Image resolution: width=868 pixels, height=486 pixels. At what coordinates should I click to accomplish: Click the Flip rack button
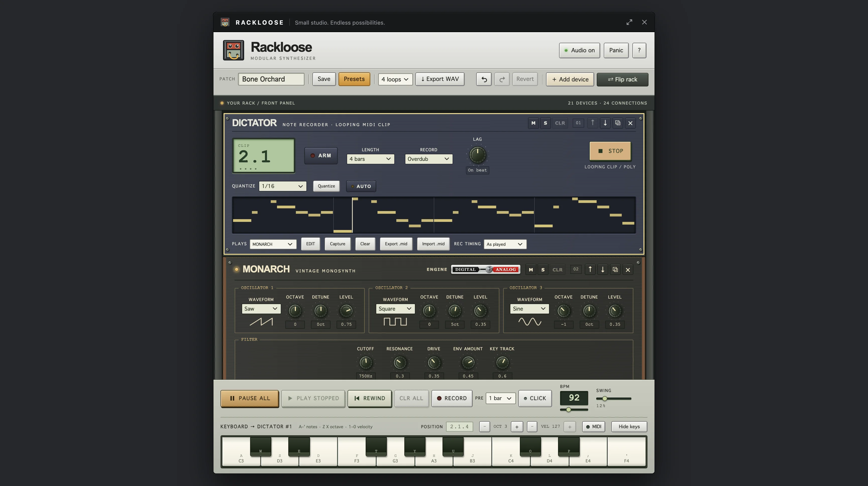pyautogui.click(x=622, y=80)
